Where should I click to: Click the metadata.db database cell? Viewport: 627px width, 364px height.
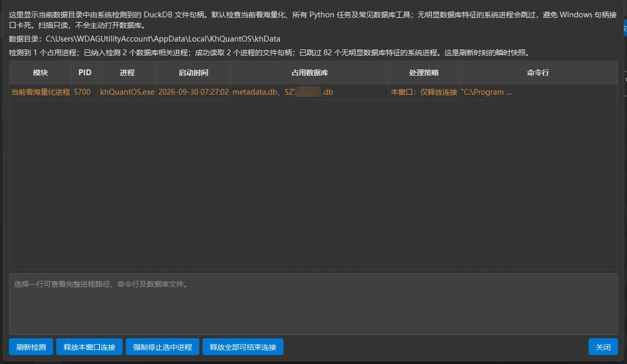click(310, 92)
